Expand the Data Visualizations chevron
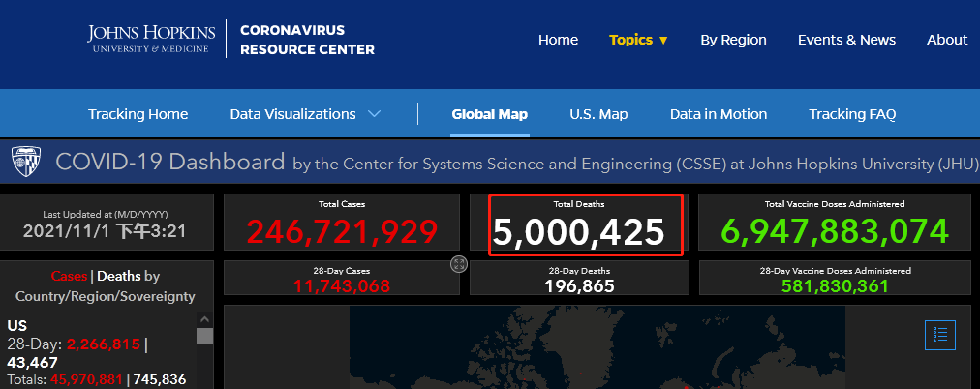This screenshot has width=980, height=389. (x=375, y=114)
